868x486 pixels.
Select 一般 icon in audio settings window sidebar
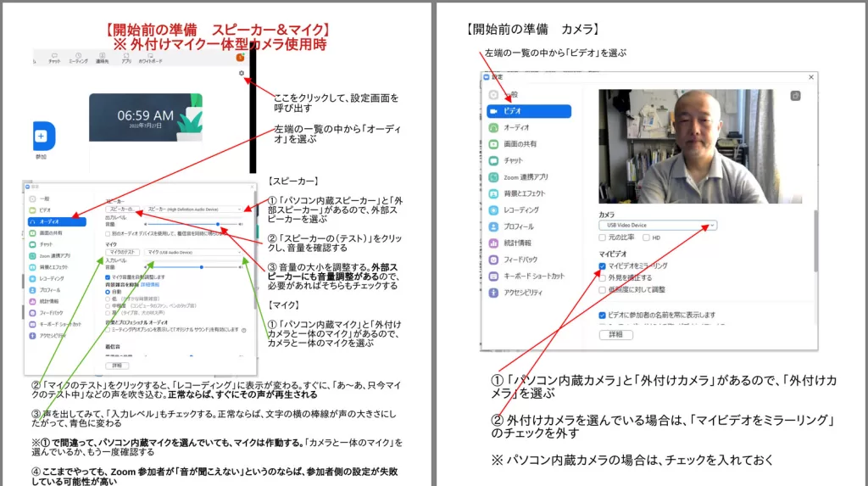[x=33, y=199]
